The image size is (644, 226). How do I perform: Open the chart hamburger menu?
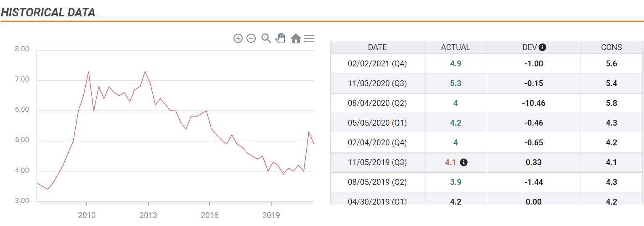tap(309, 39)
